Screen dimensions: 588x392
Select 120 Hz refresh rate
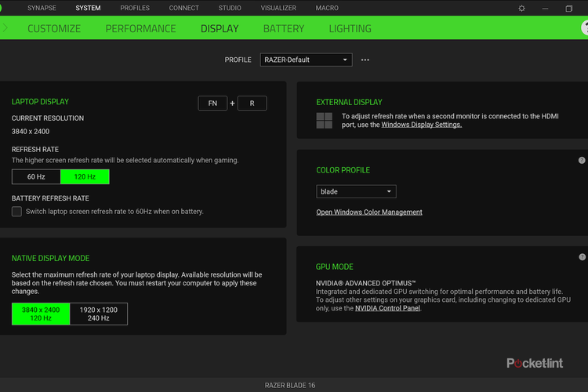tap(85, 176)
